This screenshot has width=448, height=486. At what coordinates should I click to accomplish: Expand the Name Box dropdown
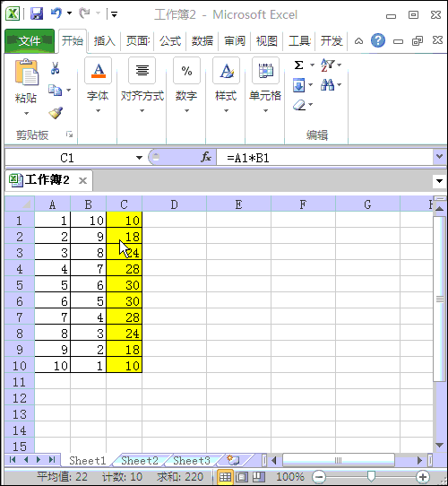point(139,158)
